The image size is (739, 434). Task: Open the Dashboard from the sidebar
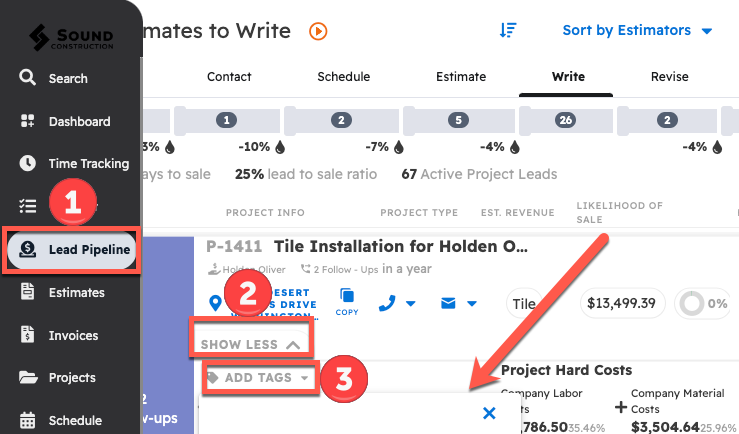pyautogui.click(x=79, y=121)
